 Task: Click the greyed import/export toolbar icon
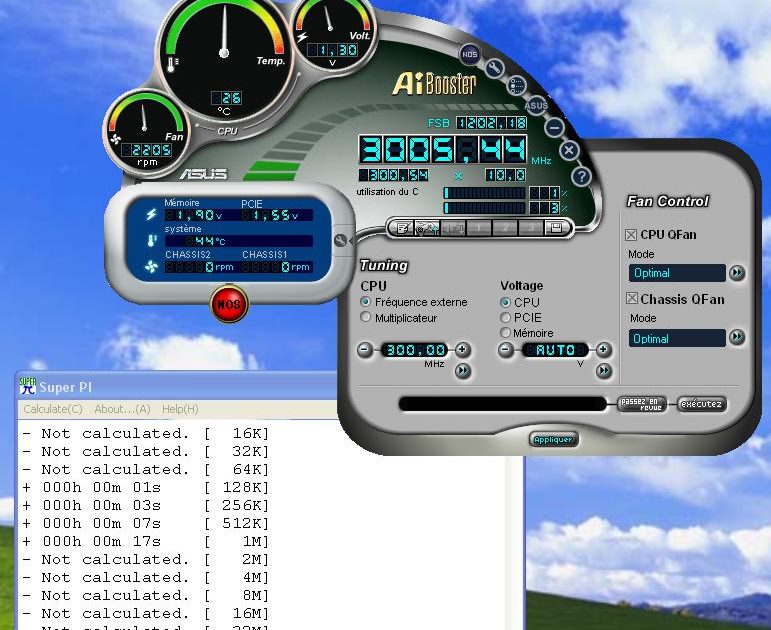click(x=453, y=228)
